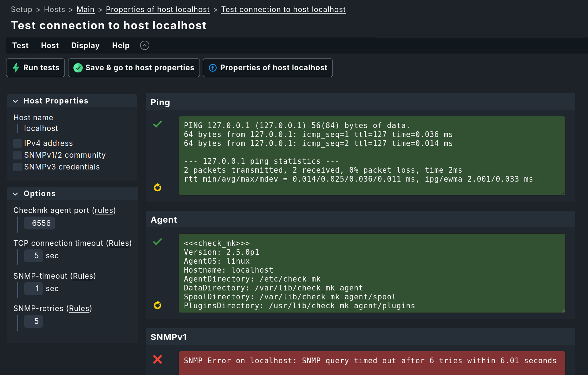This screenshot has width=588, height=375.
Task: Open the rules link for Checkmk agent port
Action: (x=104, y=211)
